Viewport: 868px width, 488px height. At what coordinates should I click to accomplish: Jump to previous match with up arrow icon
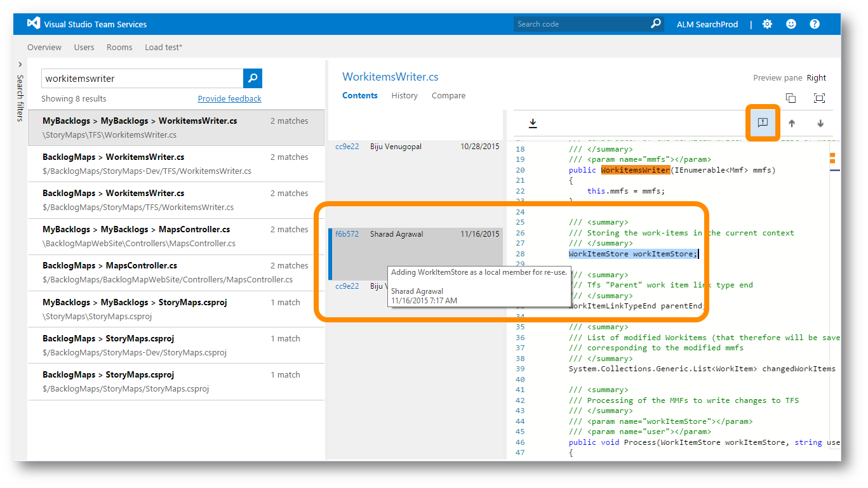pos(792,123)
